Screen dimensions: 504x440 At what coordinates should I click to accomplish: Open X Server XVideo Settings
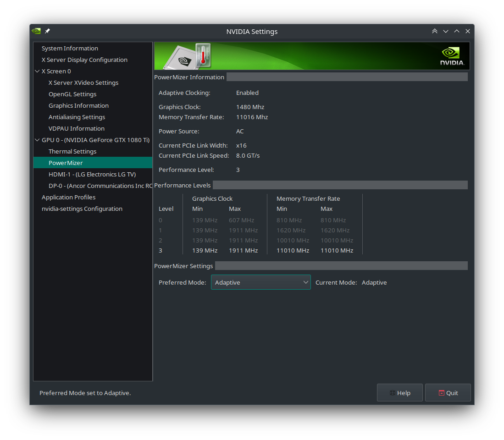click(x=83, y=82)
